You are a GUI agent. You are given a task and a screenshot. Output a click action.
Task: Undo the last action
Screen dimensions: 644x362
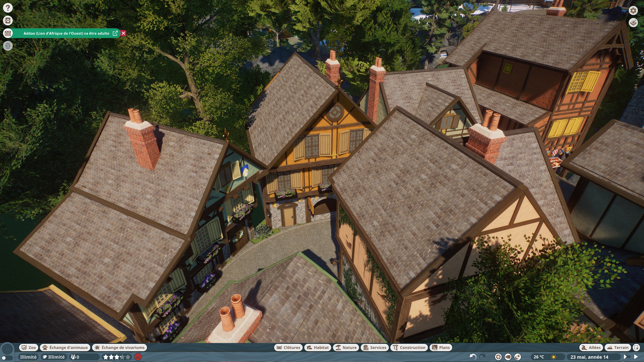pos(473,357)
